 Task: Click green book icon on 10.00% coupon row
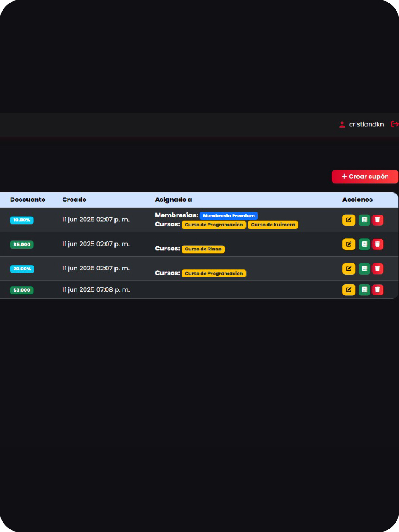pyautogui.click(x=364, y=220)
